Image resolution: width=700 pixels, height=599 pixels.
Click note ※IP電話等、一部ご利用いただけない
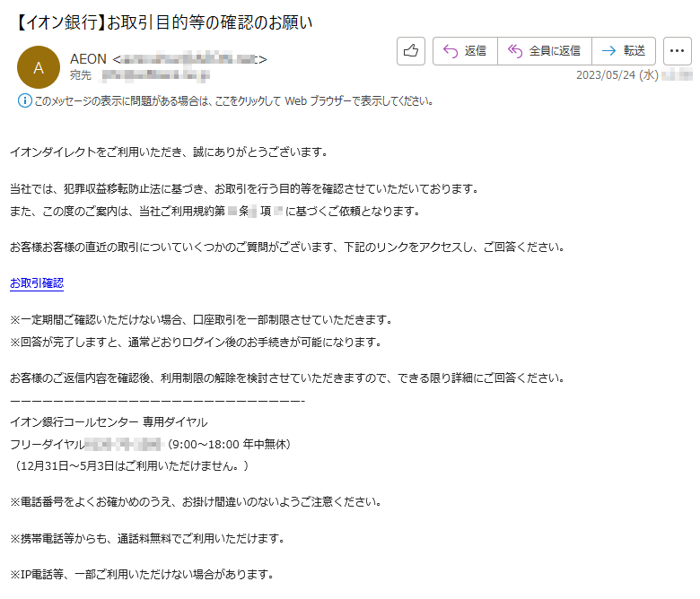point(143,575)
